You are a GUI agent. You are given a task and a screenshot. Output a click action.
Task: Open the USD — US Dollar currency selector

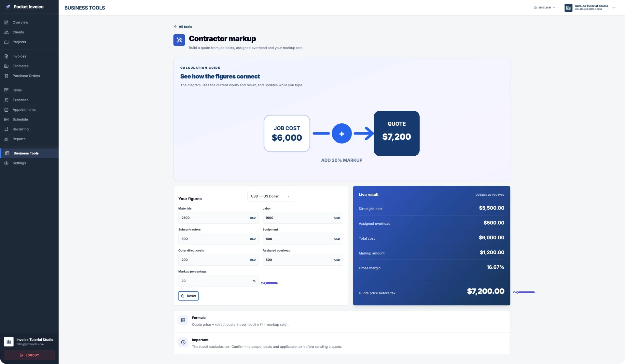(x=271, y=196)
